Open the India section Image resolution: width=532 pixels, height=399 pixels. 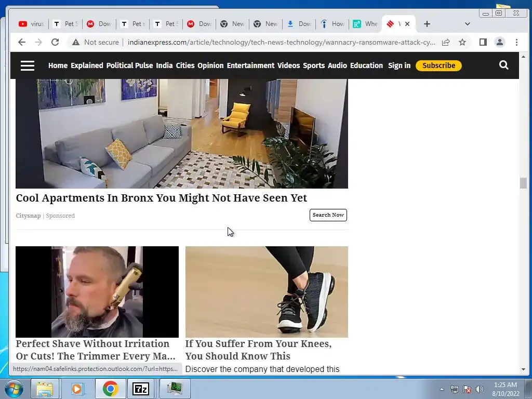[x=164, y=65]
